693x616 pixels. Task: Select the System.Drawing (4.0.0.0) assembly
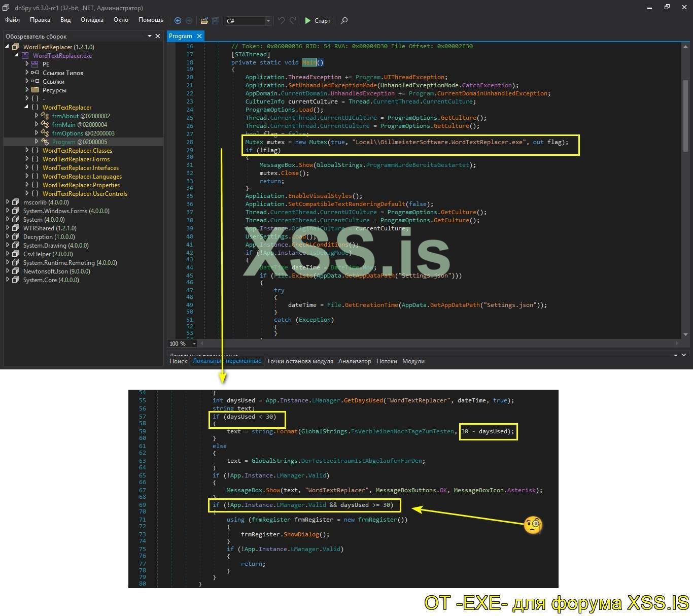(x=56, y=246)
